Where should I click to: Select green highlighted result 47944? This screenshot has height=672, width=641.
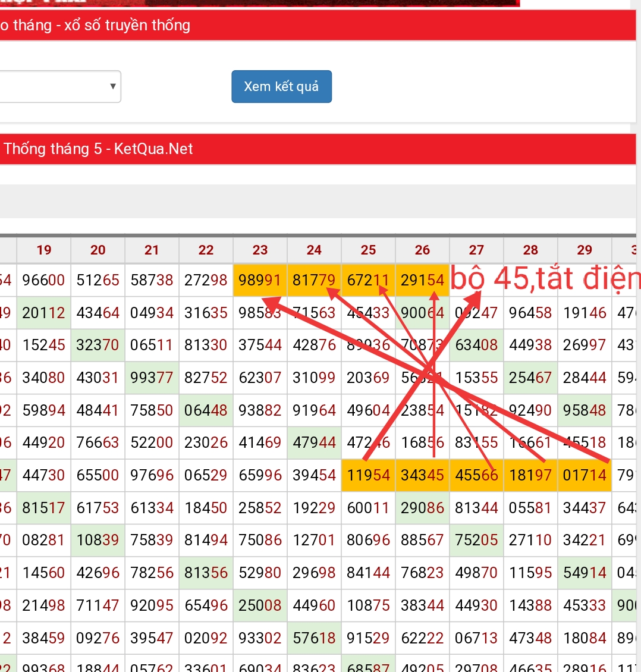(314, 442)
